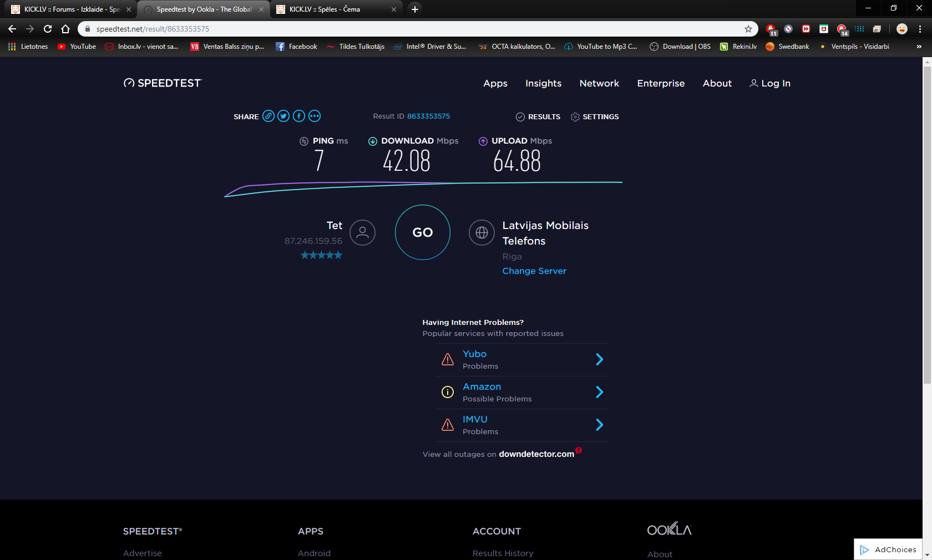This screenshot has width=932, height=560.
Task: Bookmark this page with the star
Action: [x=748, y=29]
